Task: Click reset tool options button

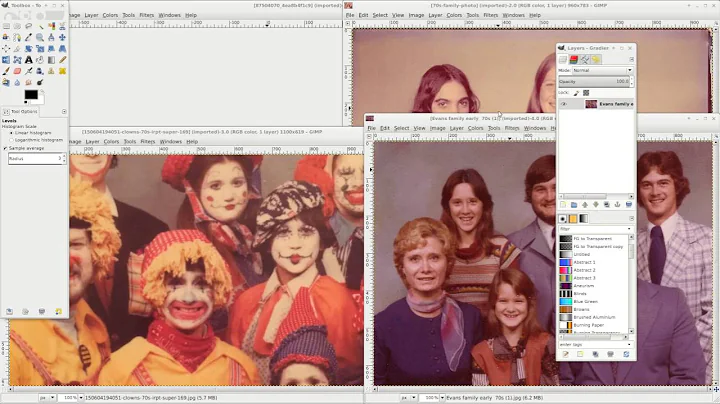Action: coord(58,311)
